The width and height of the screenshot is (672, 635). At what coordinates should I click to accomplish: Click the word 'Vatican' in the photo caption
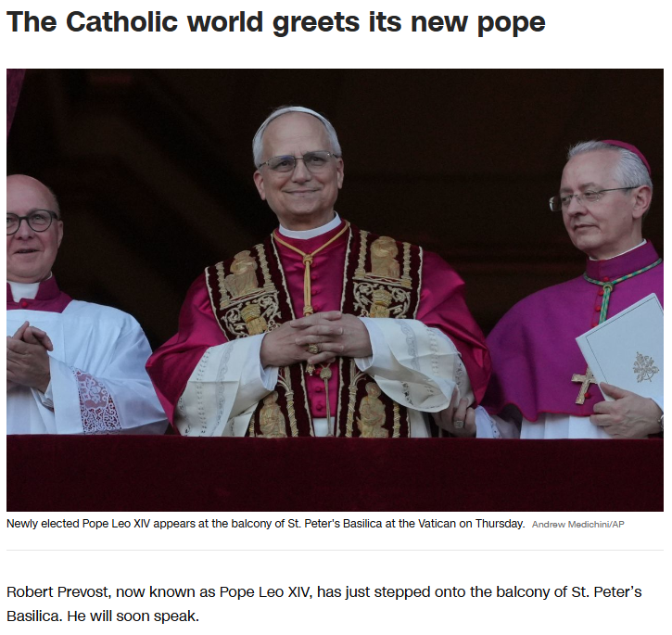click(x=437, y=524)
